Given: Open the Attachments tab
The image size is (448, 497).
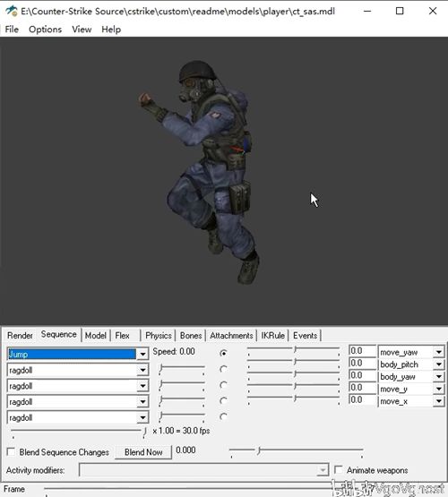Looking at the screenshot, I should coord(231,335).
